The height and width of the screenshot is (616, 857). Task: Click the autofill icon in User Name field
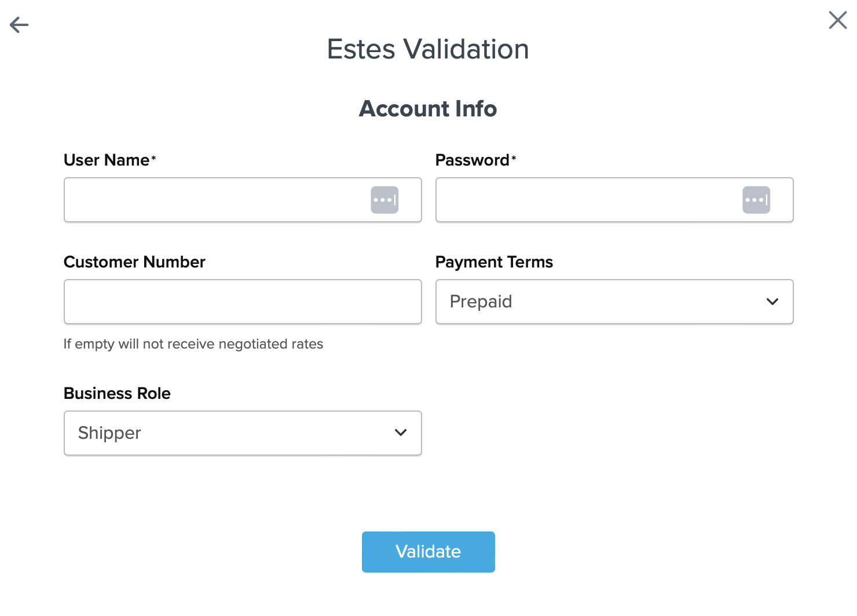pos(384,200)
